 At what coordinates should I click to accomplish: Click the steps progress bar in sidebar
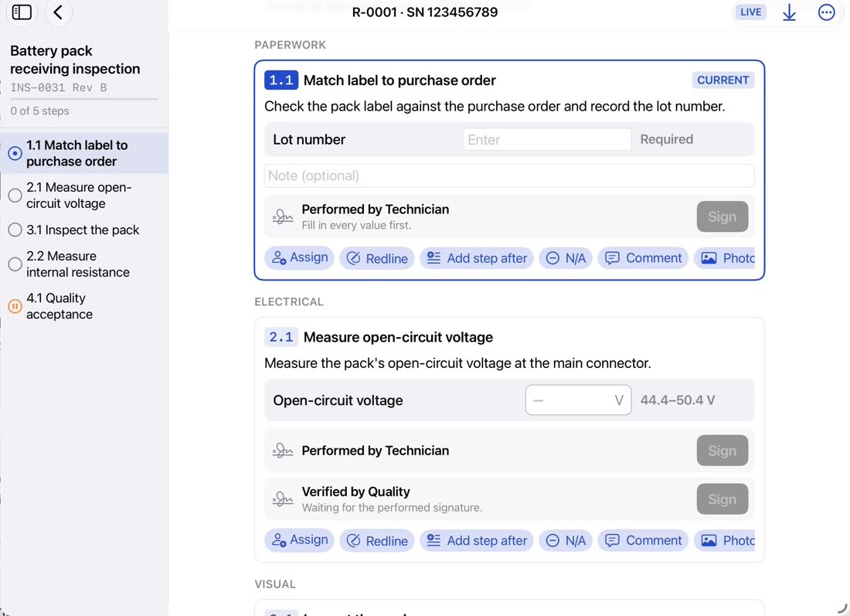(x=84, y=99)
